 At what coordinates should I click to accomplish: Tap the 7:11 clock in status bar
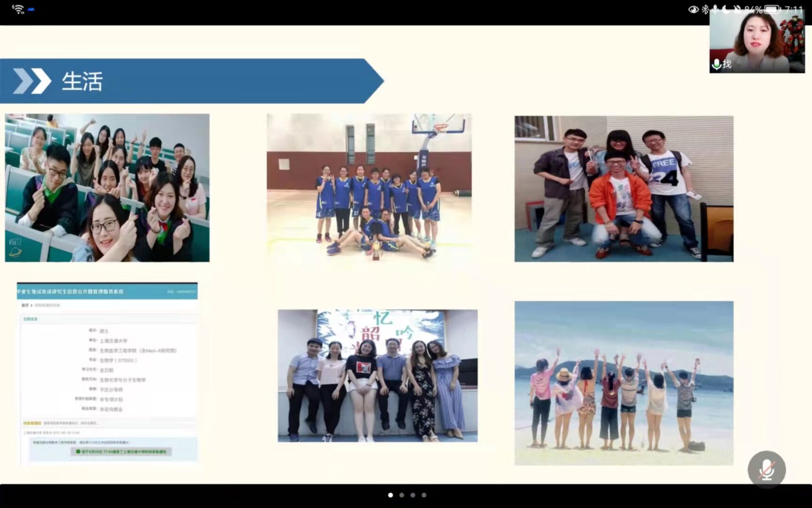[794, 9]
